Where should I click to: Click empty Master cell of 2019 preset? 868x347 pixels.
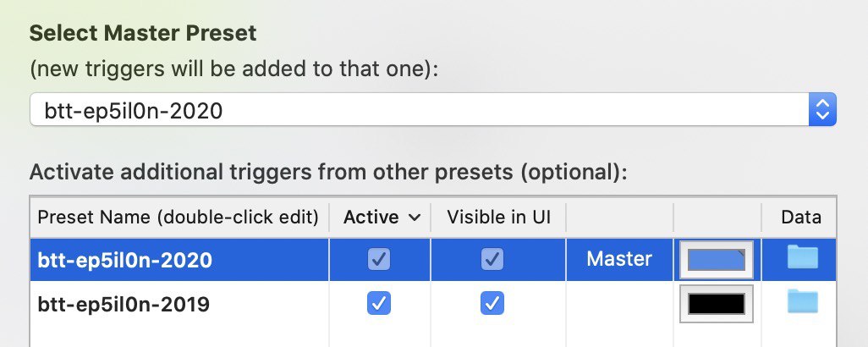tap(619, 304)
